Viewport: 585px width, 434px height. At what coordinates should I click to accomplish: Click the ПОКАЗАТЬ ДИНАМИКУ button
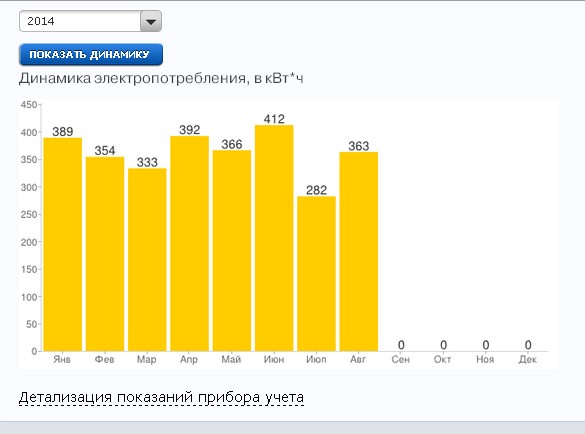pyautogui.click(x=91, y=54)
